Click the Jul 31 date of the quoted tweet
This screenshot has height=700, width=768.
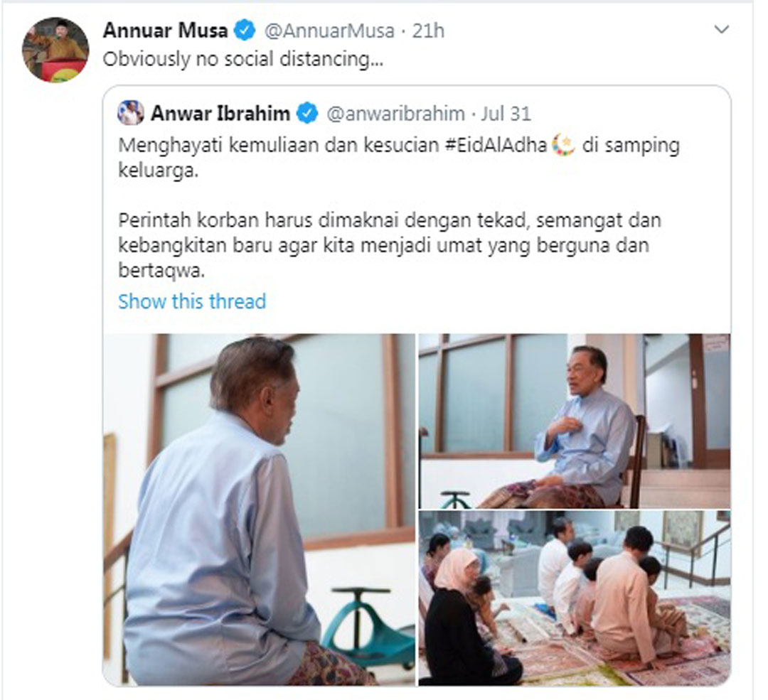[506, 114]
